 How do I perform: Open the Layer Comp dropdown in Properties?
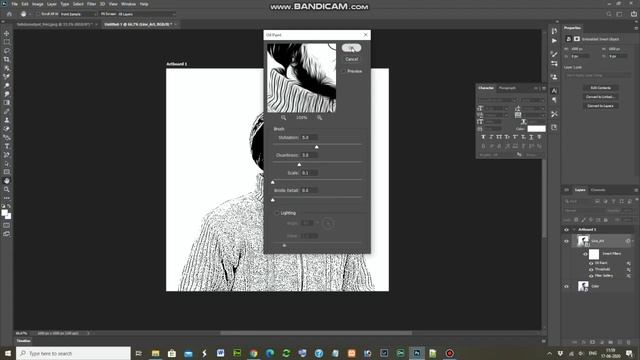click(x=598, y=76)
